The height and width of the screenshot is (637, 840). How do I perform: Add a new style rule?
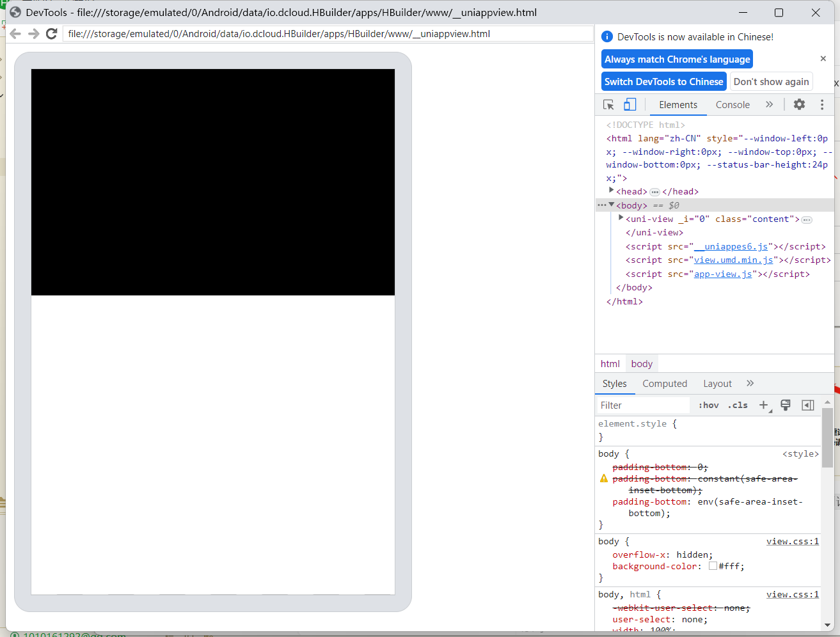point(764,405)
